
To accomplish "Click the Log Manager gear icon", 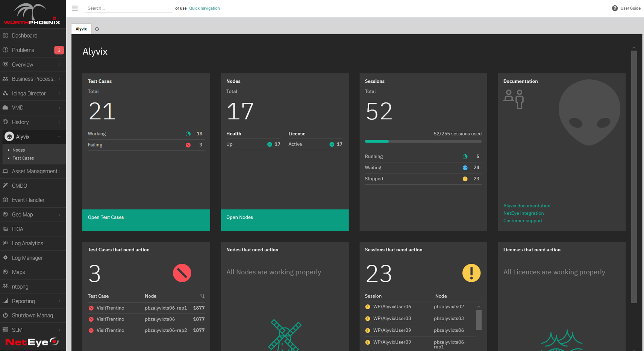I will click(5, 258).
